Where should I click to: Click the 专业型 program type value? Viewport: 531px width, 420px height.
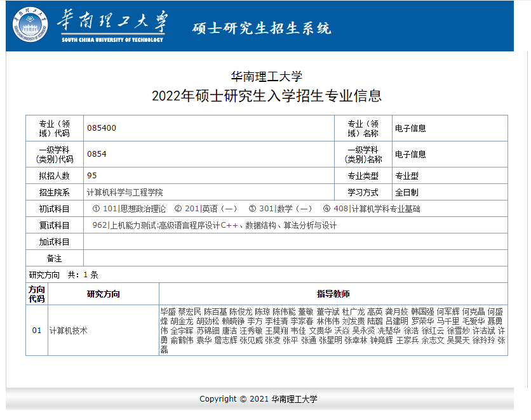pos(407,176)
